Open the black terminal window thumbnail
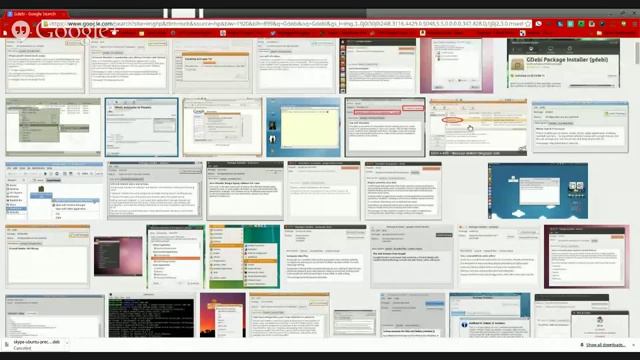Viewport: 640px width, 360px height. point(151,316)
